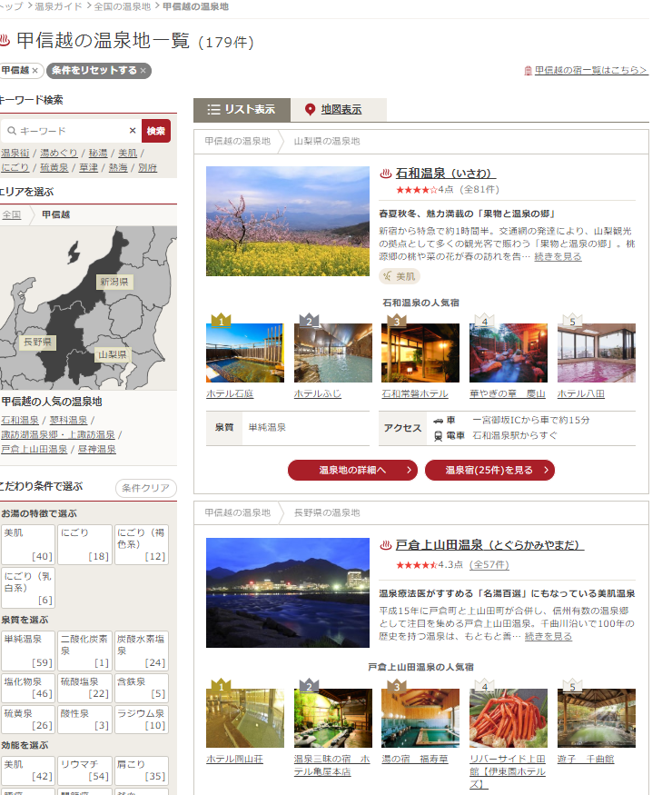The image size is (672, 795).
Task: Toggle 美肌 [40] water feature filter
Action: coord(28,544)
